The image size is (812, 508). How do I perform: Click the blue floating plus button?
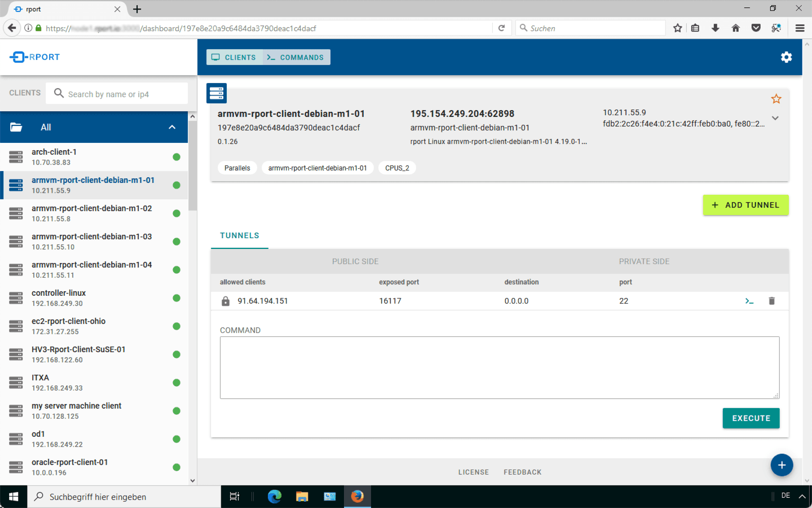pos(782,465)
